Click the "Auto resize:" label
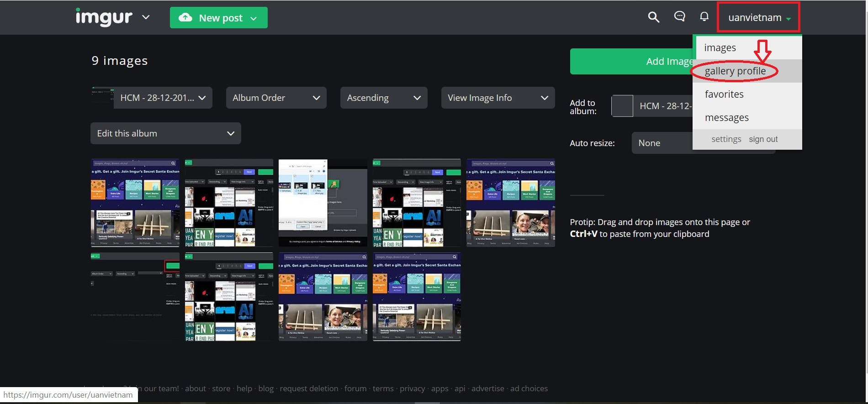Screen dimensions: 868x404 [x=592, y=143]
